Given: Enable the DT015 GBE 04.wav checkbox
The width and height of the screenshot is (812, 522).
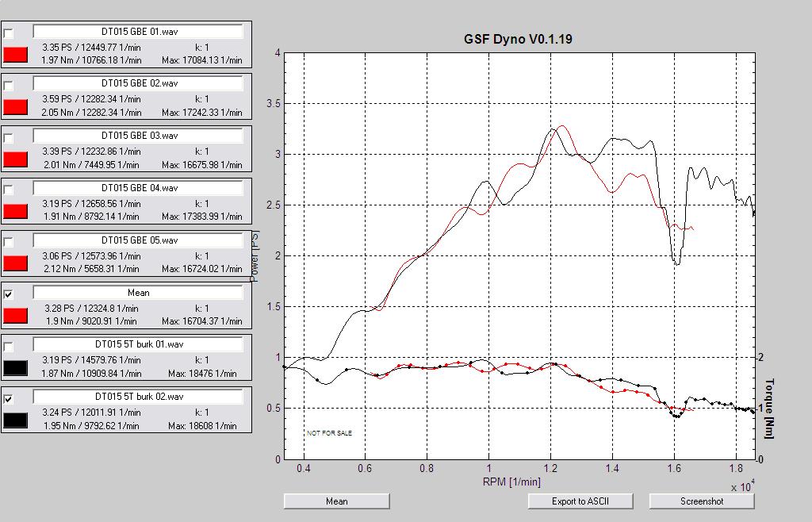Looking at the screenshot, I should [x=9, y=190].
